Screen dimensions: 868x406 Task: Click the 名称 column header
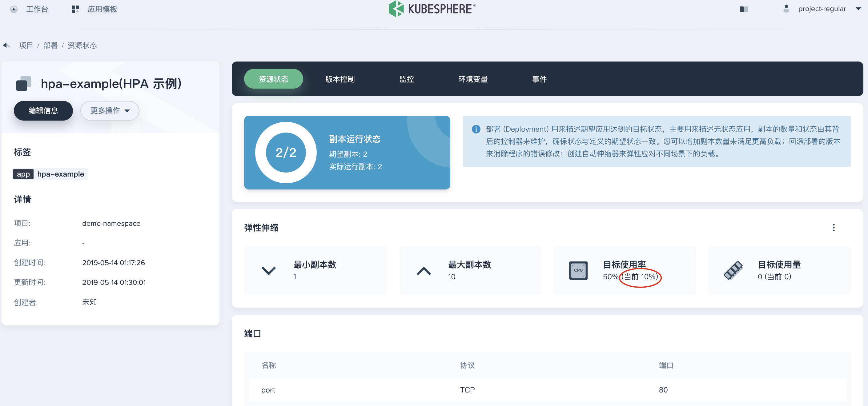pyautogui.click(x=268, y=365)
